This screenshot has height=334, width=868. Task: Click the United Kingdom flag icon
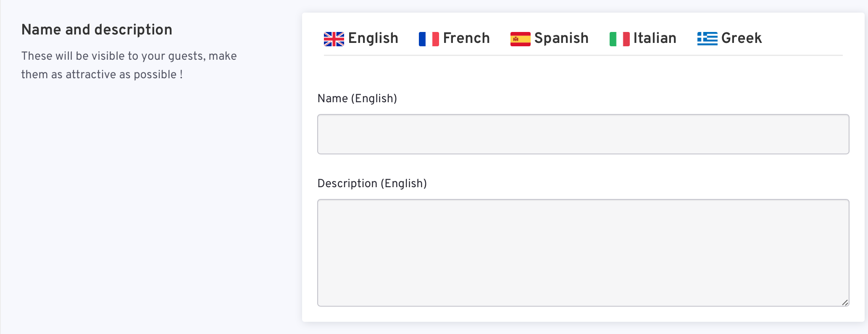coord(334,39)
